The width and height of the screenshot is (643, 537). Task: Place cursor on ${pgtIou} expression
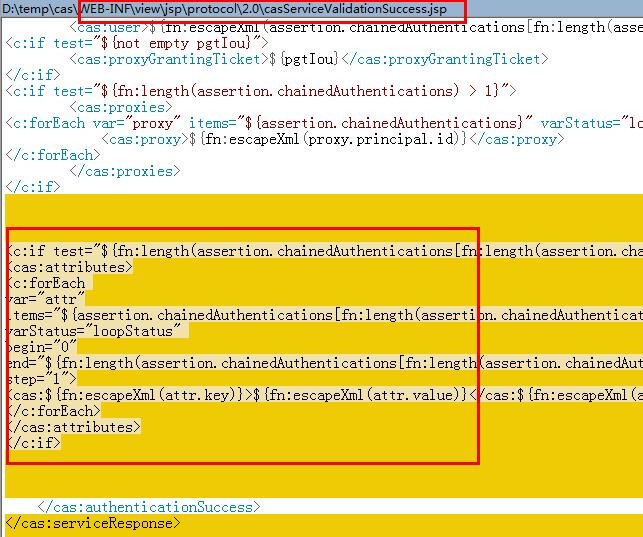[x=304, y=59]
